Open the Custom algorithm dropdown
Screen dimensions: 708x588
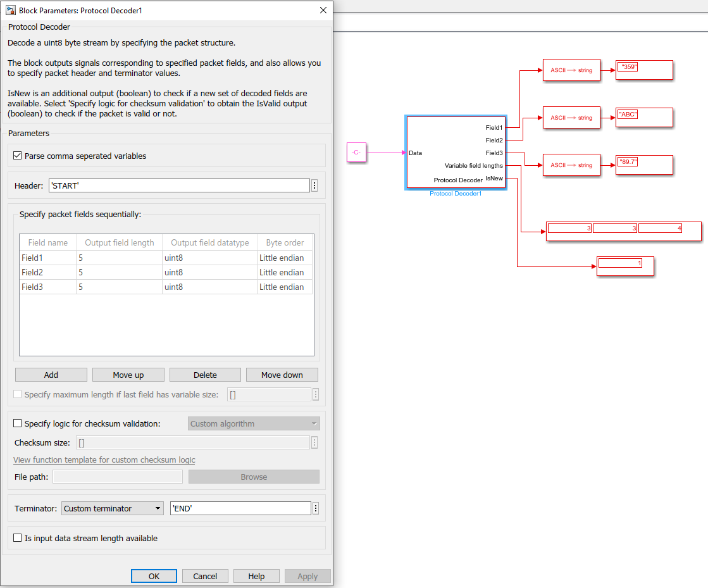[253, 423]
